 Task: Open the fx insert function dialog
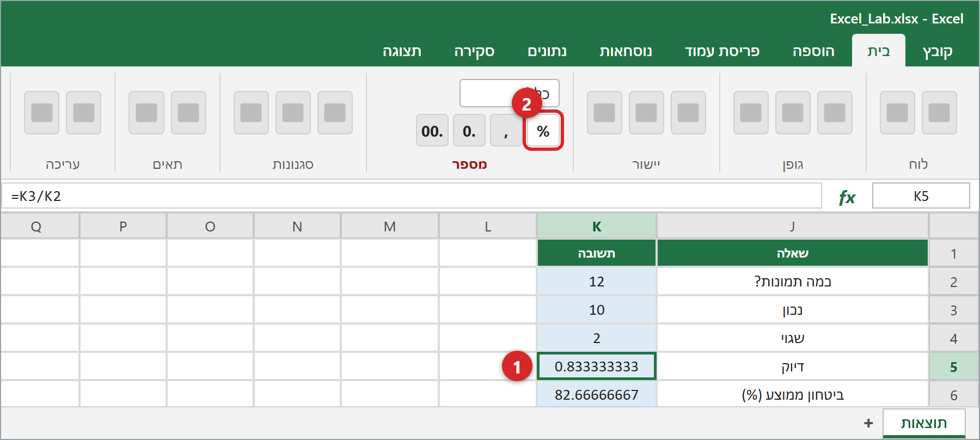[847, 196]
